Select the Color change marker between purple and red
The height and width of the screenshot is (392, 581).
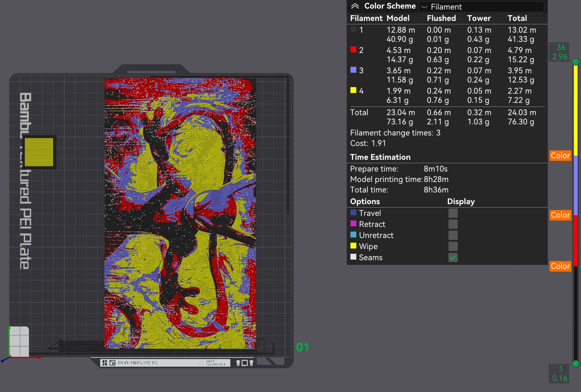coord(560,215)
